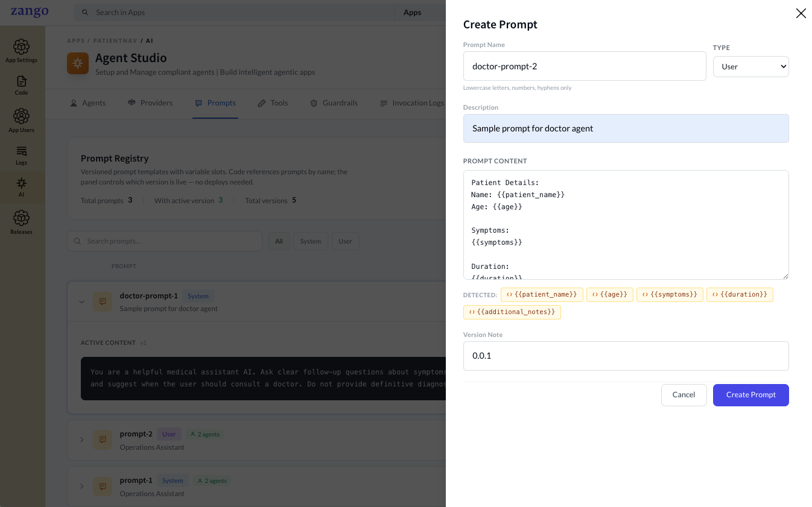Click the doctor-prompt-1 name
Viewport: 812px width, 507px height.
[x=149, y=296]
